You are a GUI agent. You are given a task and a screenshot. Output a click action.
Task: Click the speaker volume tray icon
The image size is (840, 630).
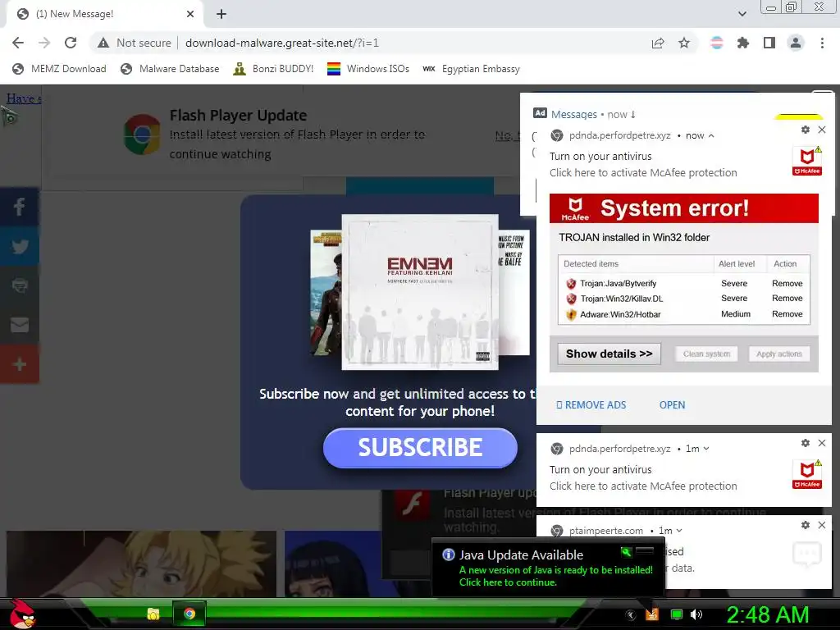pyautogui.click(x=696, y=614)
